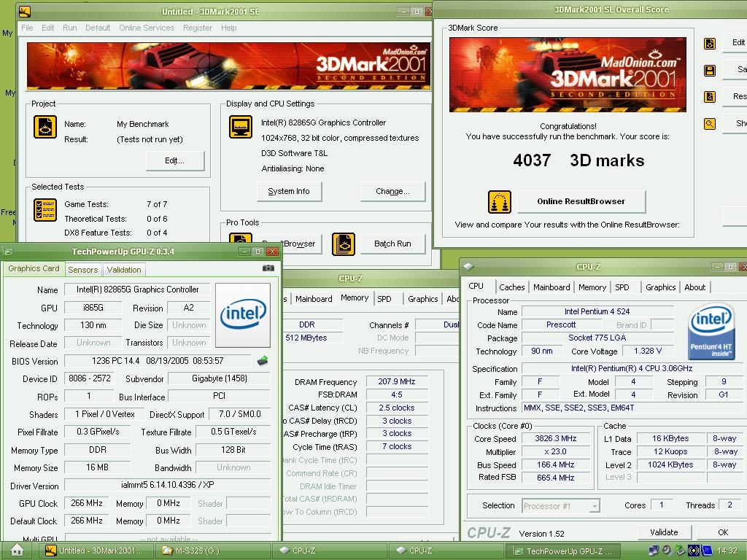Open the Processor #1 selection dropdown in CPU-Z
The width and height of the screenshot is (747, 560).
tap(561, 506)
